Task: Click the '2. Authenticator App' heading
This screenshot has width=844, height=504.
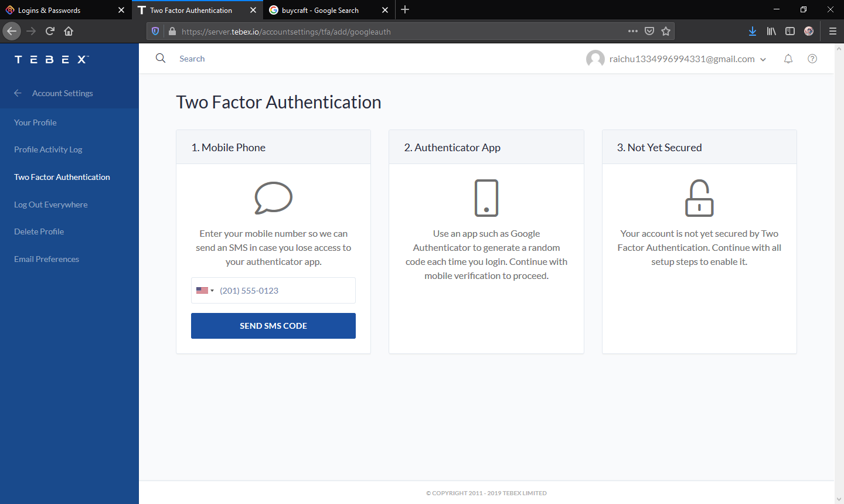Action: (452, 148)
